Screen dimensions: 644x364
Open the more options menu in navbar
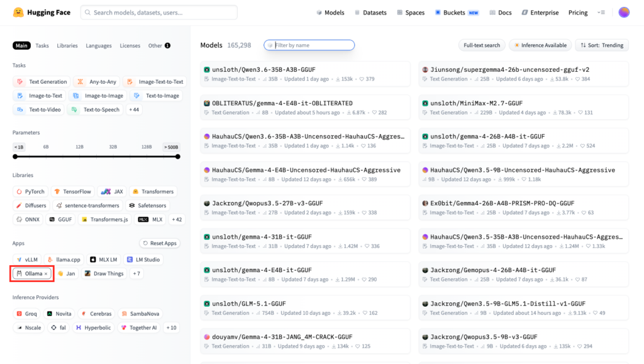(601, 13)
